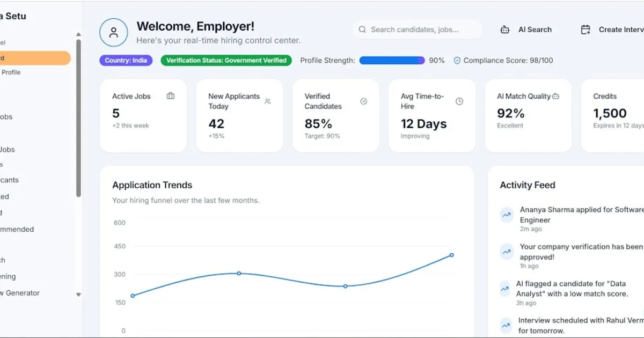Click the person icon on New Applicants card
Screen dimensions: 644x338
point(267,101)
